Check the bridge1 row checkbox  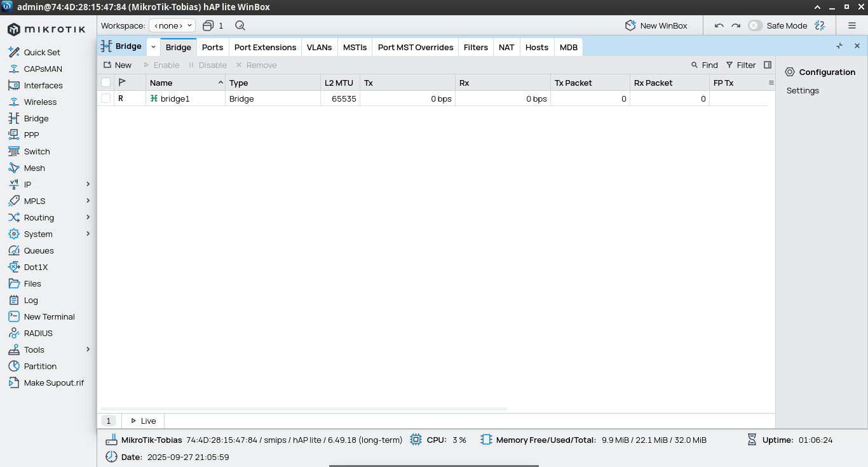point(105,98)
